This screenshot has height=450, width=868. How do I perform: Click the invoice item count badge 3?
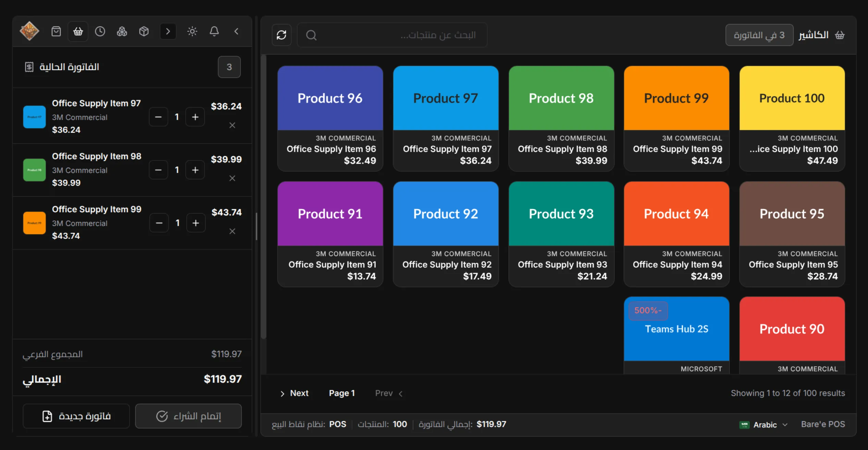click(x=229, y=67)
